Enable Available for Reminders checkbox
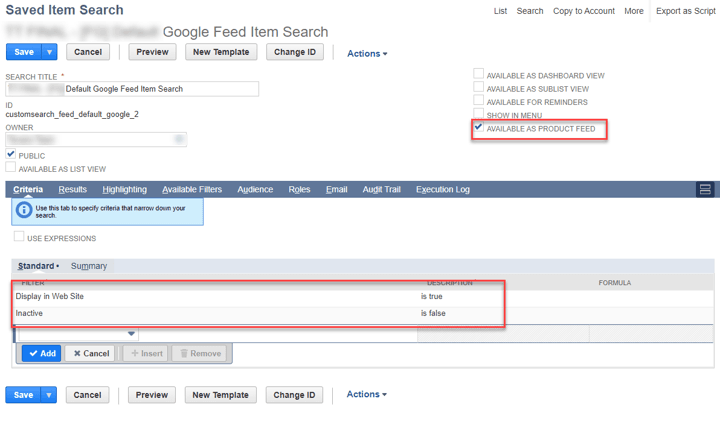 [478, 100]
